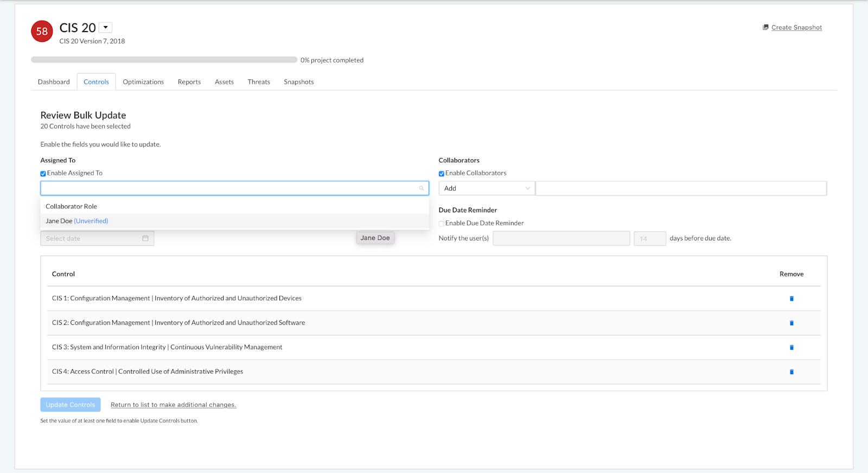Remove CIS 4 control with trash icon

tap(792, 372)
